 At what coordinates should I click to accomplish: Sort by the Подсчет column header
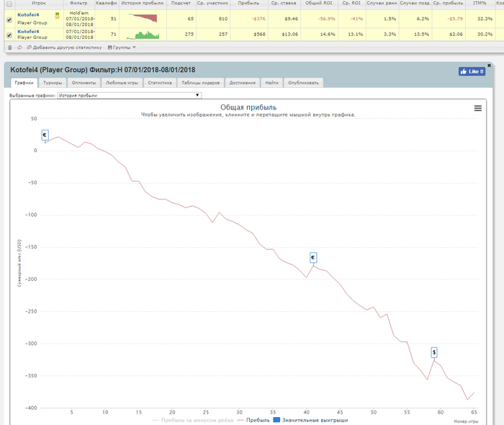pos(181,3)
